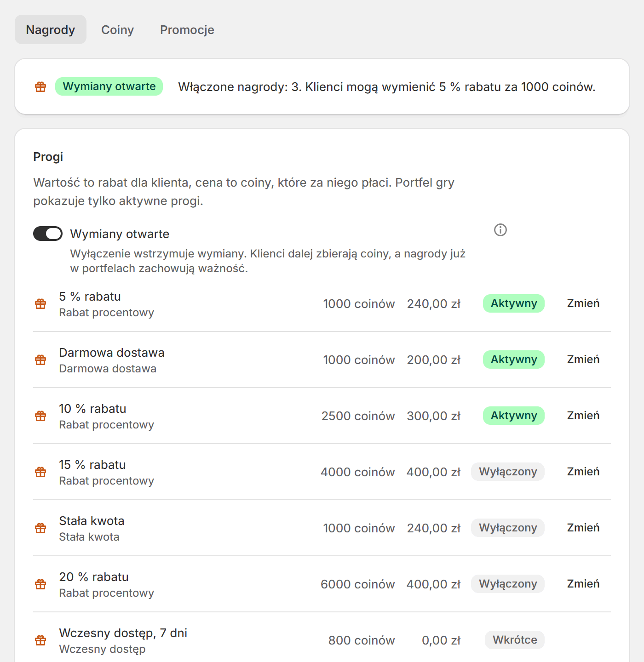Click the 300,00 zł value
This screenshot has height=662, width=644.
(434, 416)
